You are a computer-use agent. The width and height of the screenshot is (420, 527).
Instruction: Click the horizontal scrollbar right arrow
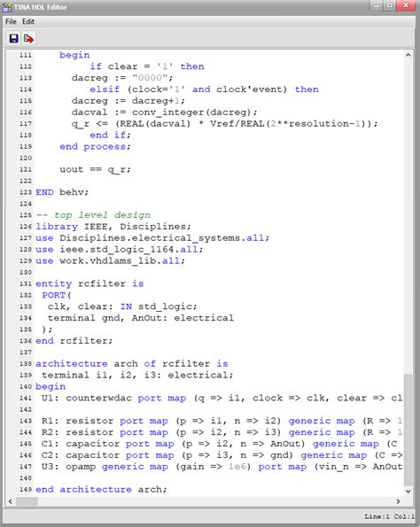coord(399,501)
